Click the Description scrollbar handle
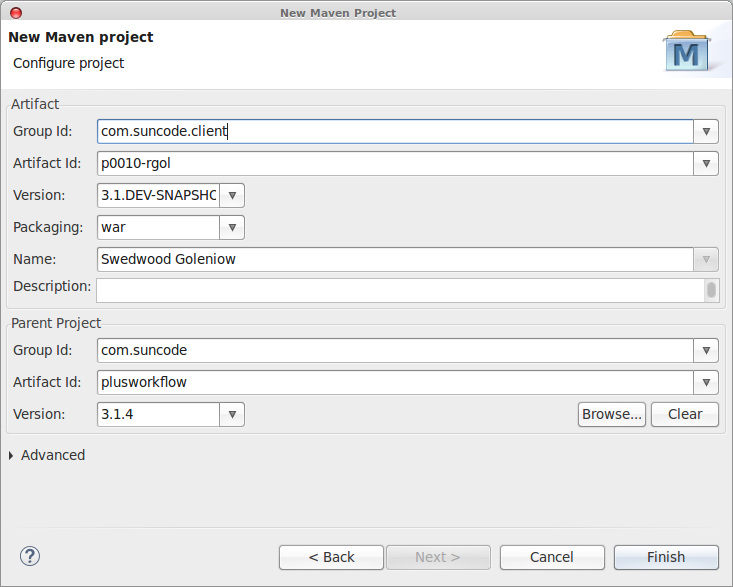 point(711,290)
